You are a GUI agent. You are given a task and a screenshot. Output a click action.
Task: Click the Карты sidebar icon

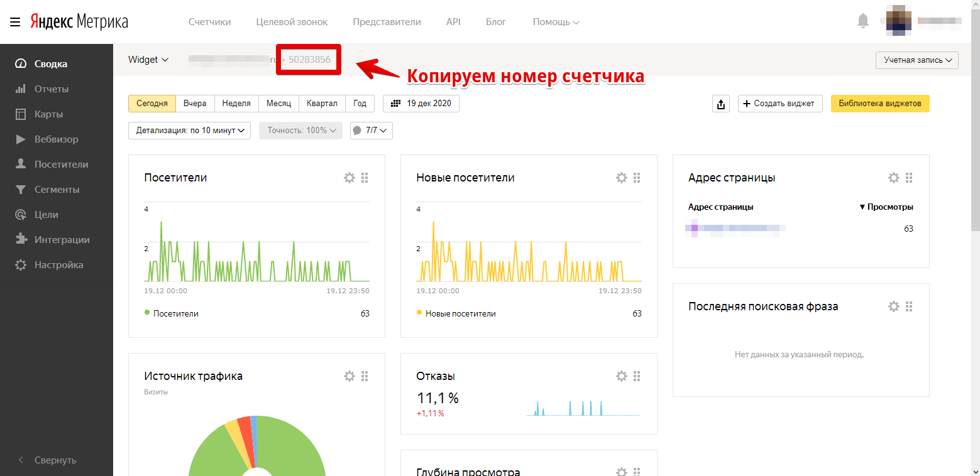[21, 114]
